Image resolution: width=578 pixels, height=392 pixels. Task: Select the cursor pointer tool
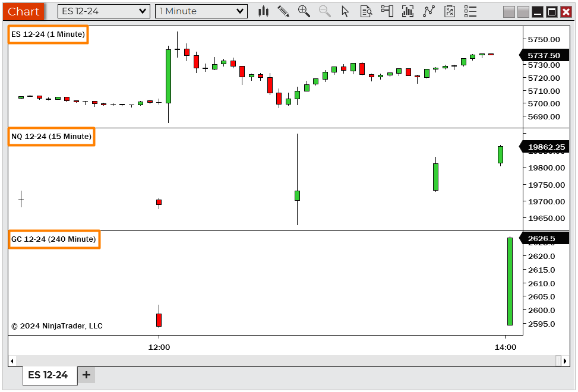click(345, 11)
